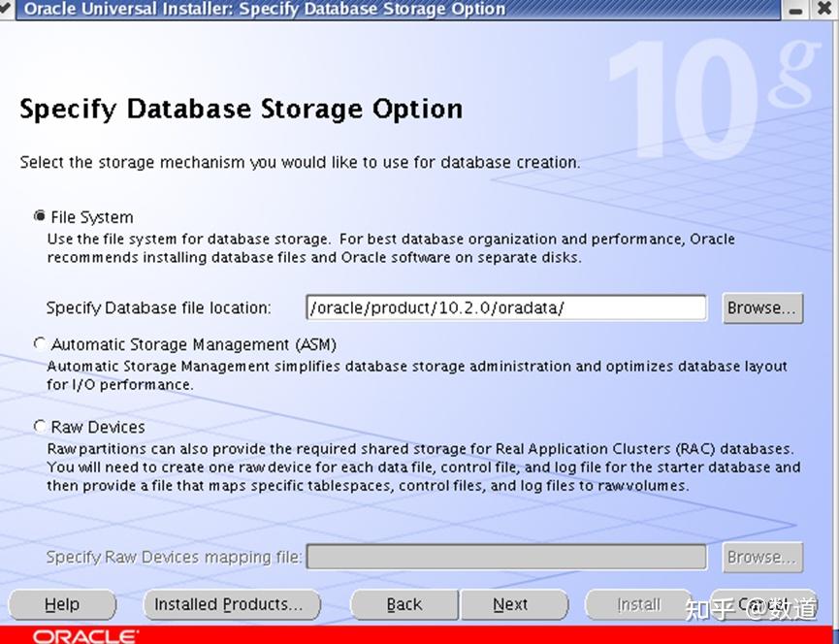
Task: Select the Raw Devices storage option
Action: click(x=40, y=426)
